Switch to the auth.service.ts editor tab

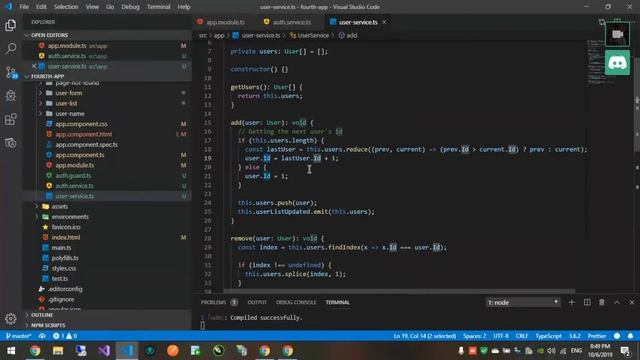click(291, 22)
